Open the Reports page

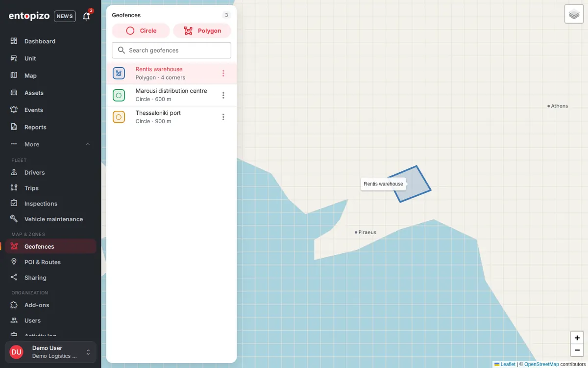pyautogui.click(x=50, y=127)
